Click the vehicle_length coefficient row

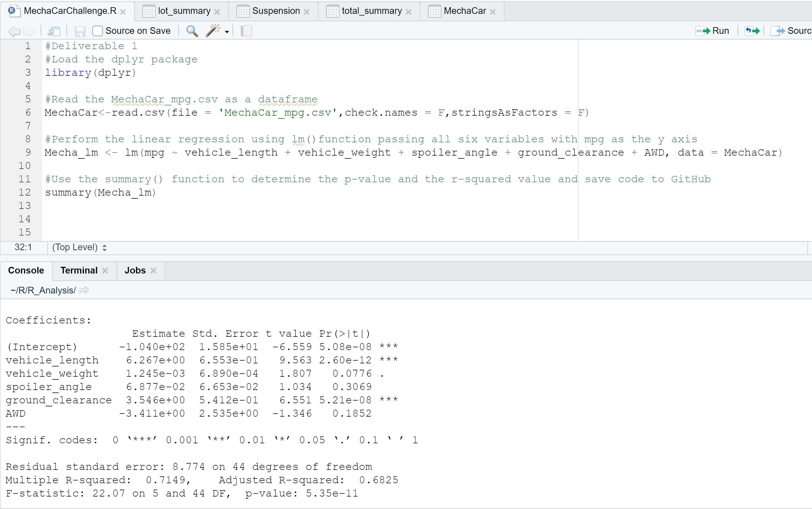coord(202,360)
